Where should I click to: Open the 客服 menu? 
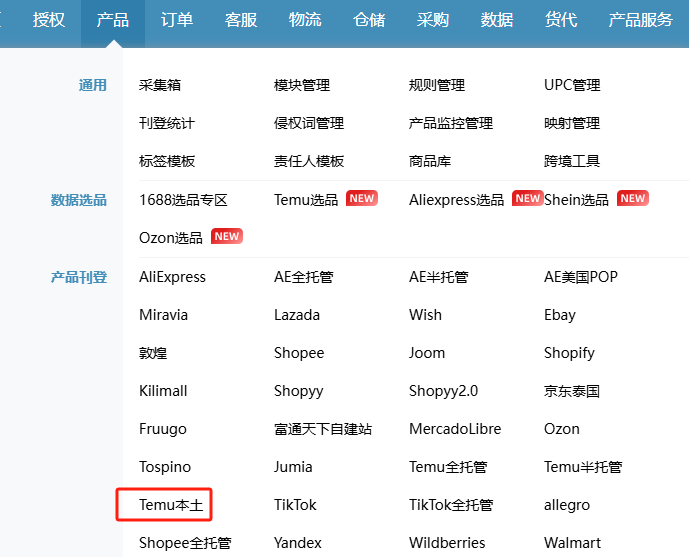(241, 20)
